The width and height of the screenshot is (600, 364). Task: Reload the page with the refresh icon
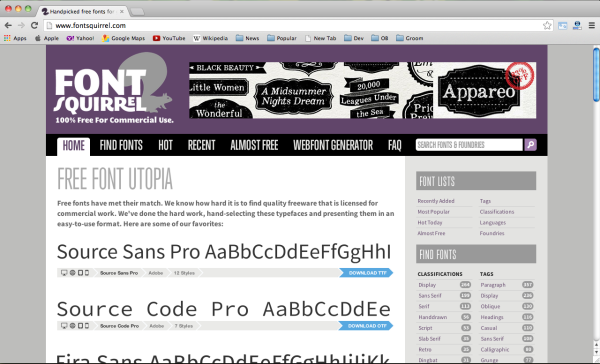point(34,25)
